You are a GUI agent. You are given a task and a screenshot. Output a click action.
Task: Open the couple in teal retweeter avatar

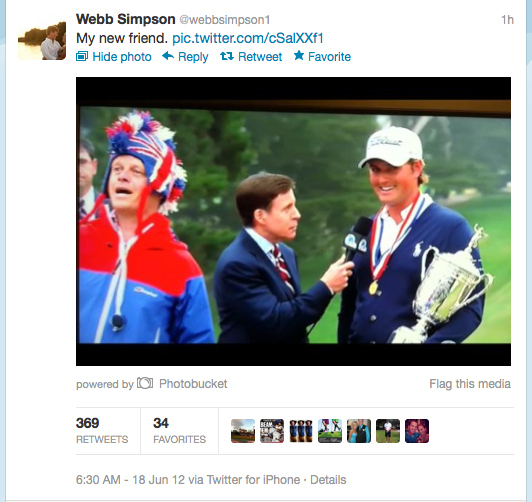(x=359, y=431)
